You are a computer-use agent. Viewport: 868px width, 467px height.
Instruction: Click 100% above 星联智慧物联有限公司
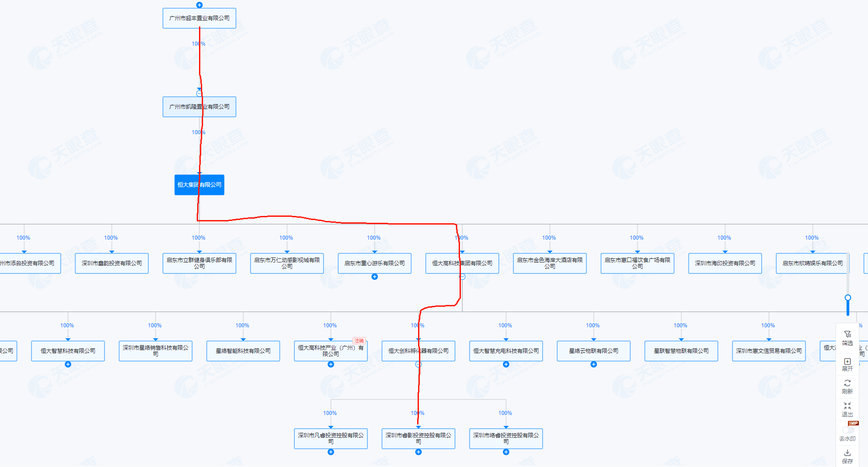(x=680, y=325)
